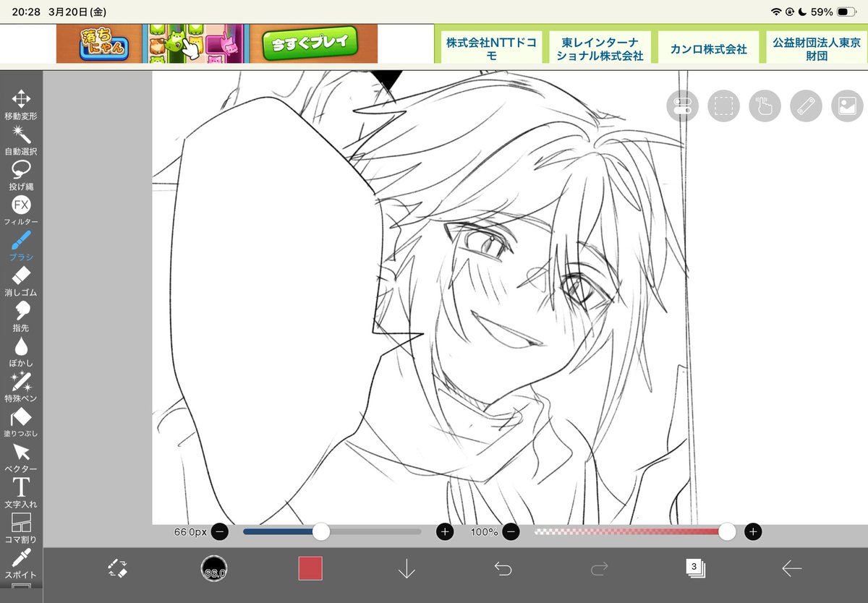The height and width of the screenshot is (603, 868).
Task: Select the 塗りつぶし bucket fill tool
Action: coord(21,423)
